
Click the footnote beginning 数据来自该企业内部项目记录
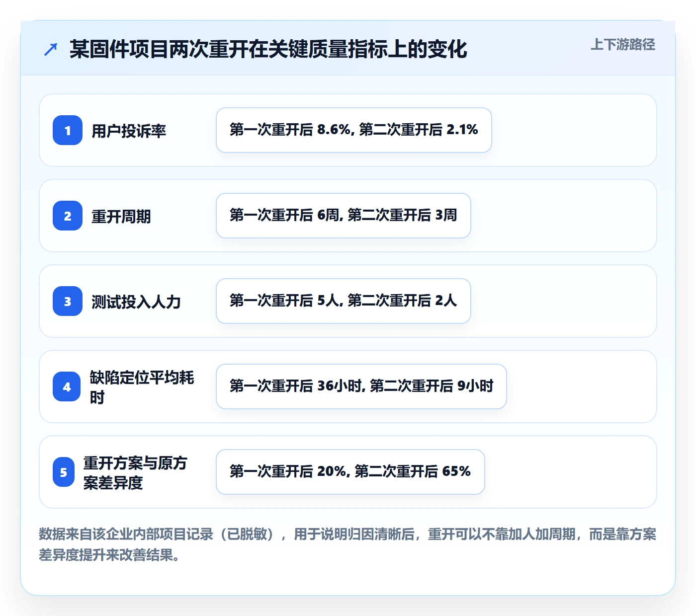tap(348, 544)
